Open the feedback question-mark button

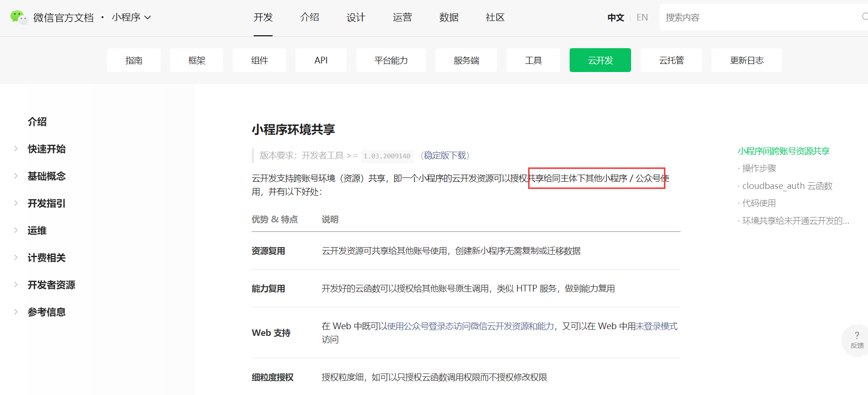coord(857,340)
